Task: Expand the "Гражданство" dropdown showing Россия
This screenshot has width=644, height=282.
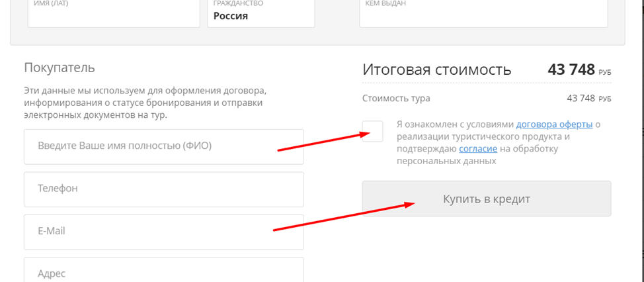Action: coord(261,15)
